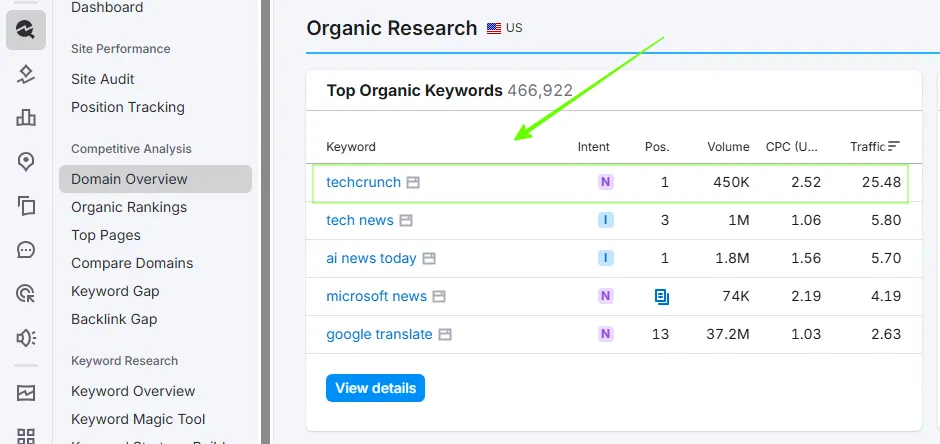This screenshot has width=940, height=444.
Task: Open the Social speech bubble icon
Action: (x=26, y=250)
